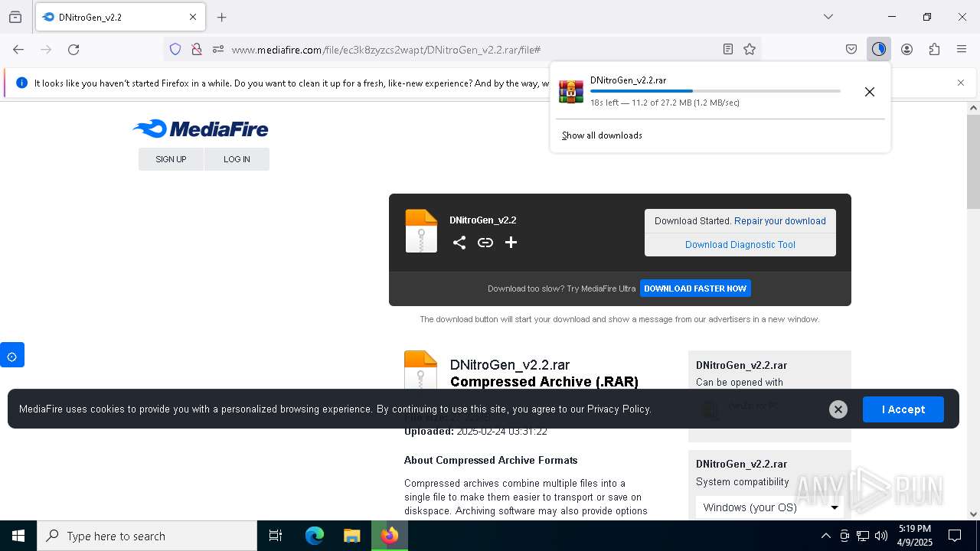Open the blue accessibility widget at left edge
980x551 pixels.
[12, 355]
